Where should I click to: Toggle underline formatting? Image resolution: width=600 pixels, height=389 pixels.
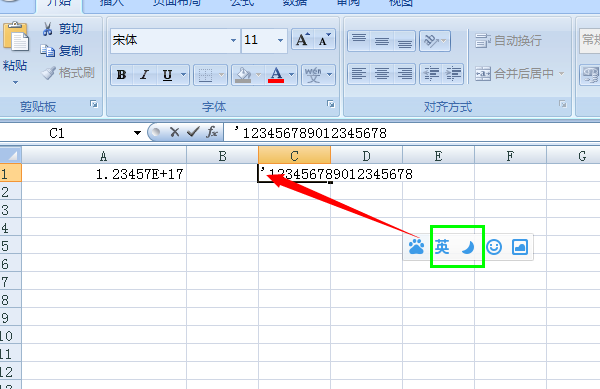point(167,75)
